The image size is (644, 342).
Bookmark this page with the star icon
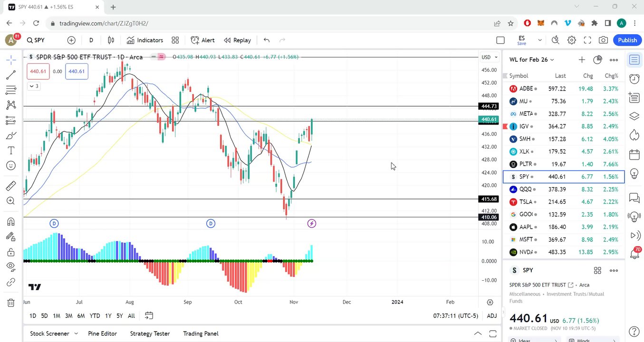[x=510, y=23]
